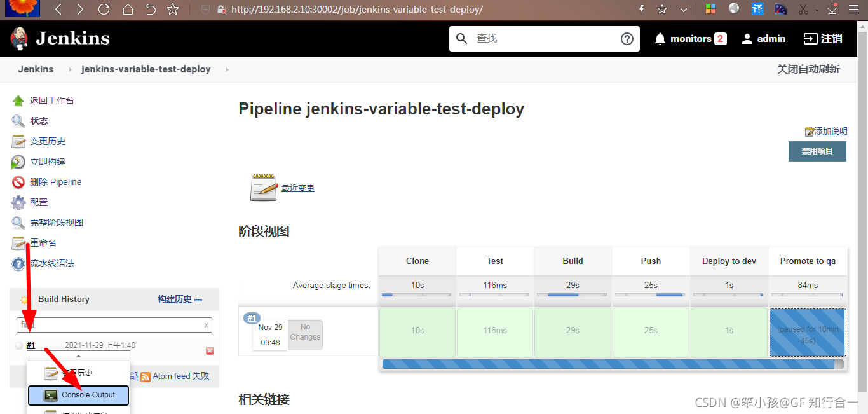Screen dimensions: 868x414
Task: Click 添加说明 add description link
Action: pyautogui.click(x=831, y=132)
